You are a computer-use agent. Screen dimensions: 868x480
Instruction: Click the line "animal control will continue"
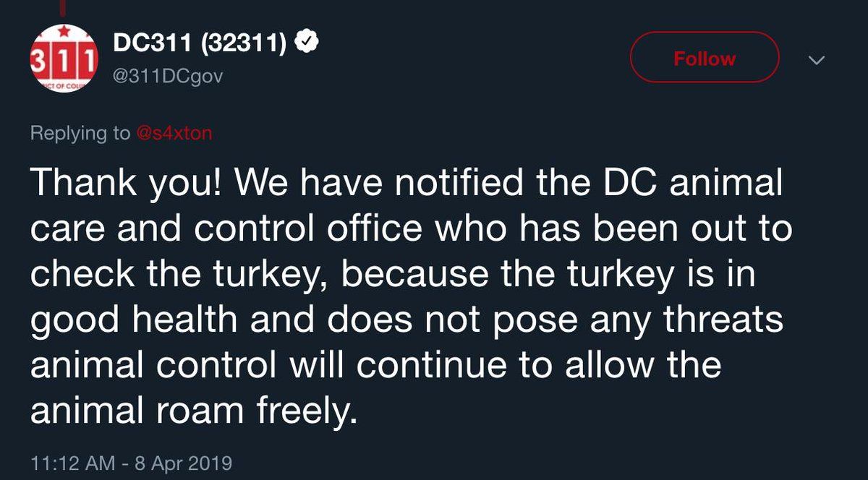click(376, 365)
